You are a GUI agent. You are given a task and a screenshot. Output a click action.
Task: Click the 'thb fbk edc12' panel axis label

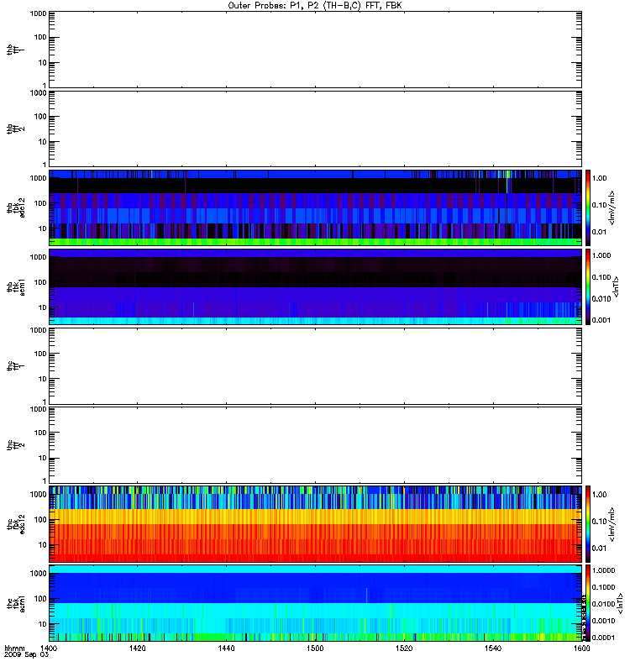pos(15,207)
